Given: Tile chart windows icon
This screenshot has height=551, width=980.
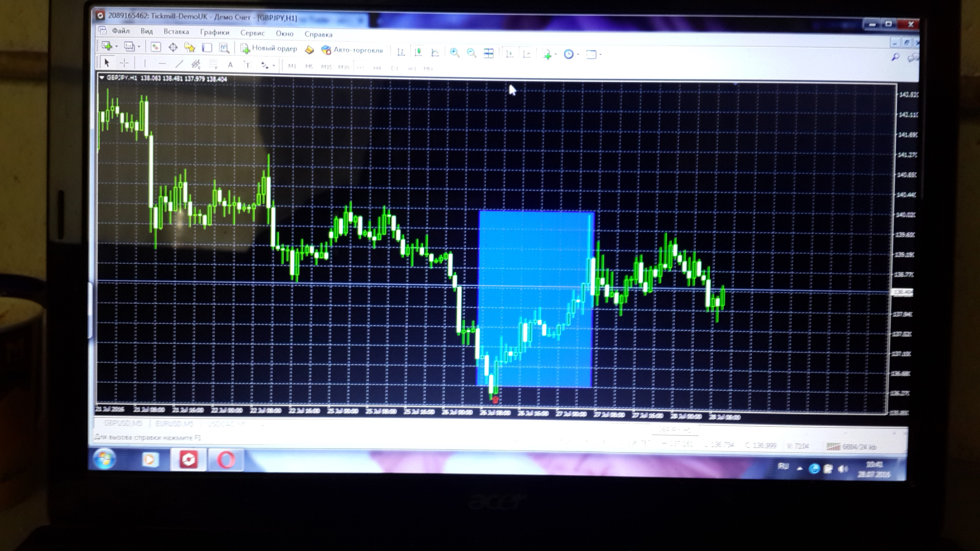Looking at the screenshot, I should (x=489, y=53).
